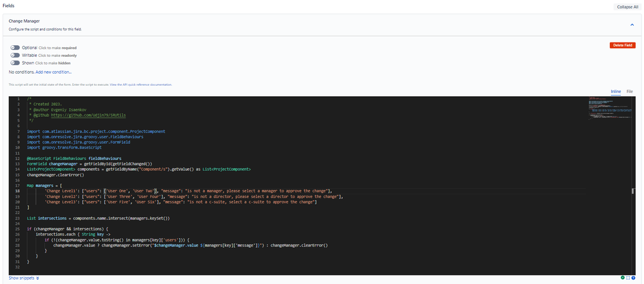Click the editor vertical scrollbar marker
The width and height of the screenshot is (644, 284).
click(x=633, y=190)
